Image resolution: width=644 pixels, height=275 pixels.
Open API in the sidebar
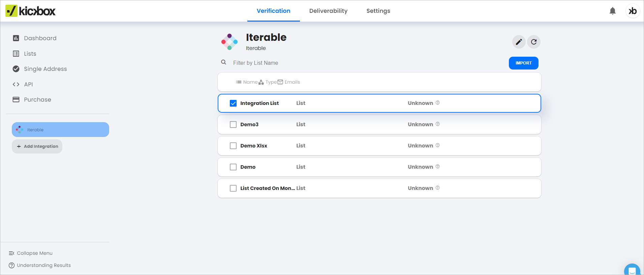[x=28, y=84]
